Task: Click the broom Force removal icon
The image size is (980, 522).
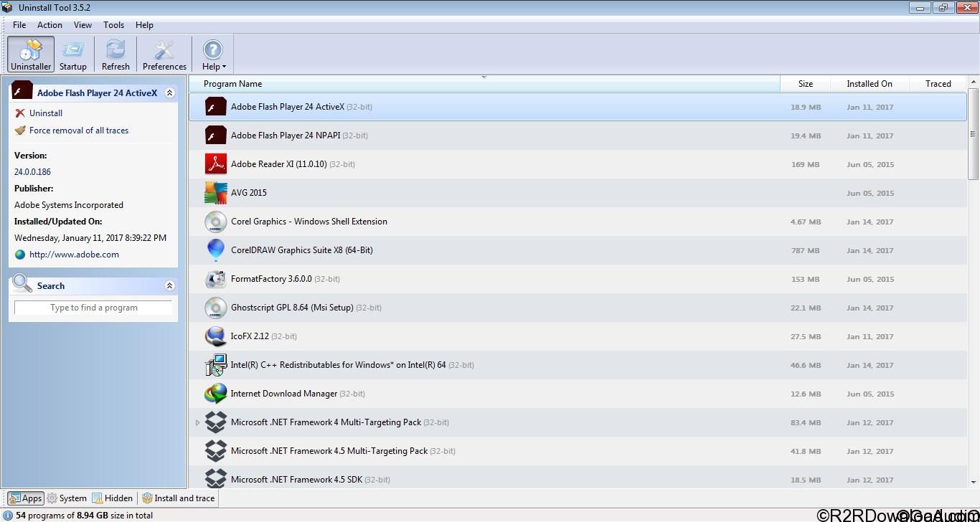Action: pyautogui.click(x=20, y=130)
